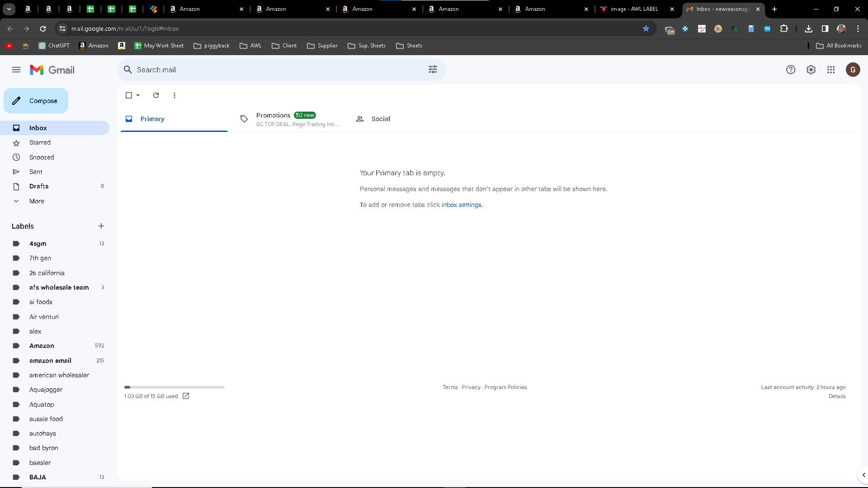Open the tab search dropdown in Chrome
Viewport: 868px width, 488px height.
(x=9, y=9)
